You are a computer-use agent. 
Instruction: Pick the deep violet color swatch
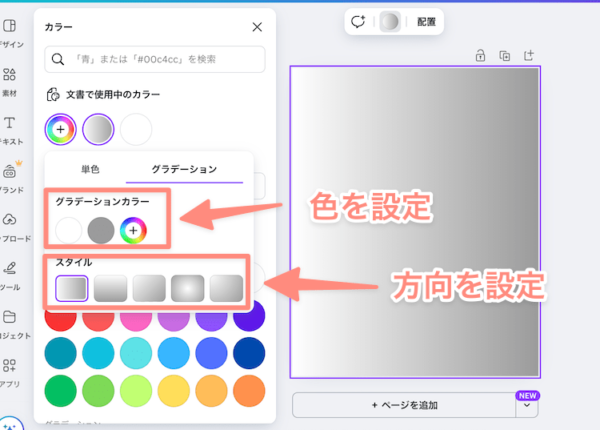point(249,317)
